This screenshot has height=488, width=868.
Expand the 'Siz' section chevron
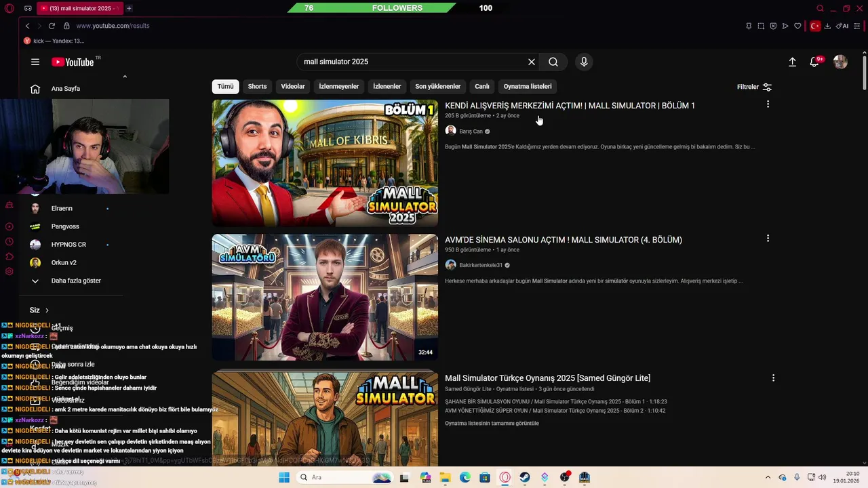47,310
